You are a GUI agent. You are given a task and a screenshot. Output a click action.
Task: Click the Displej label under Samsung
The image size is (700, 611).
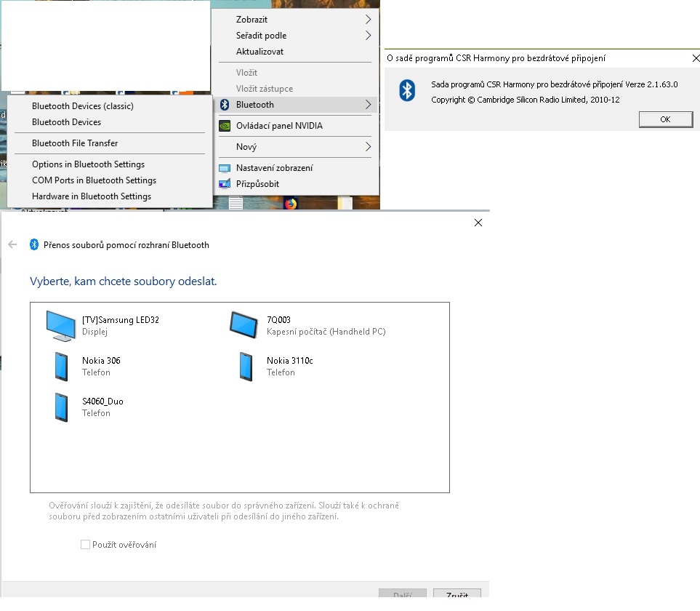pyautogui.click(x=94, y=332)
